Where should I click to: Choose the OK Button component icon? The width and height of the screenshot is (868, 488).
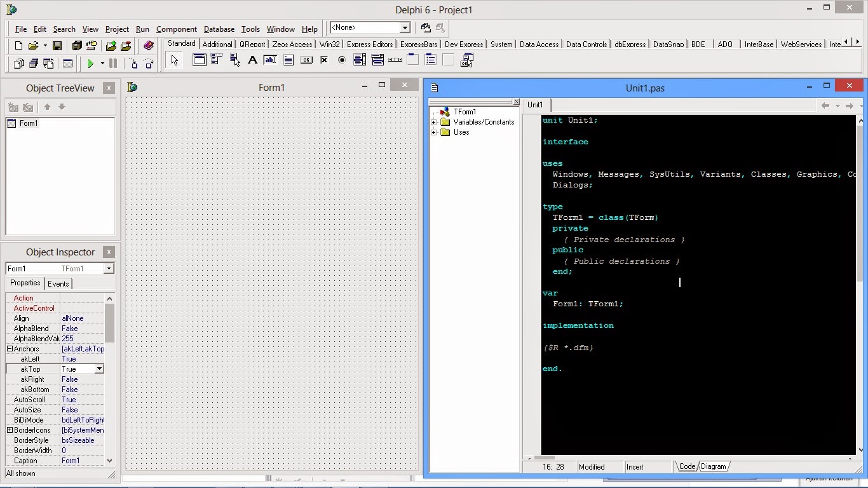(x=306, y=60)
